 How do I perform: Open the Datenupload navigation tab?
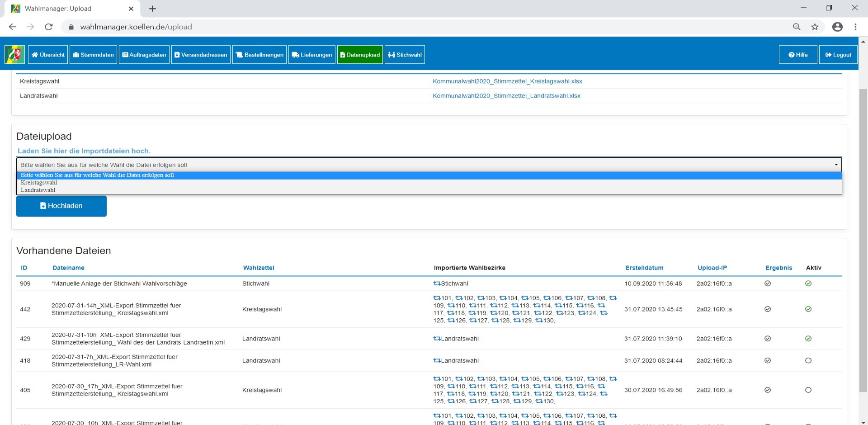(360, 55)
